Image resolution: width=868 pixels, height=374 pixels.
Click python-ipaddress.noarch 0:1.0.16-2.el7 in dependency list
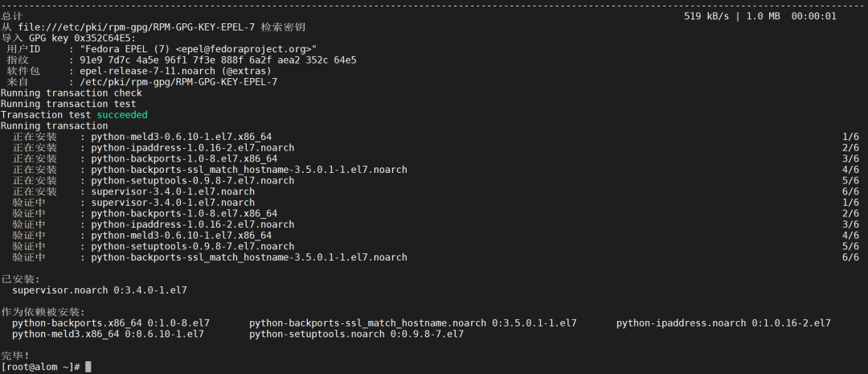[723, 323]
